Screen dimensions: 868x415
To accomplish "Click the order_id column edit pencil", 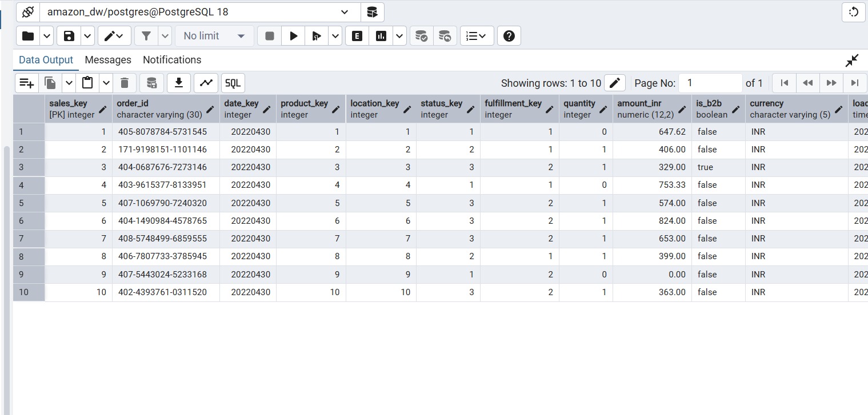I will pyautogui.click(x=210, y=109).
